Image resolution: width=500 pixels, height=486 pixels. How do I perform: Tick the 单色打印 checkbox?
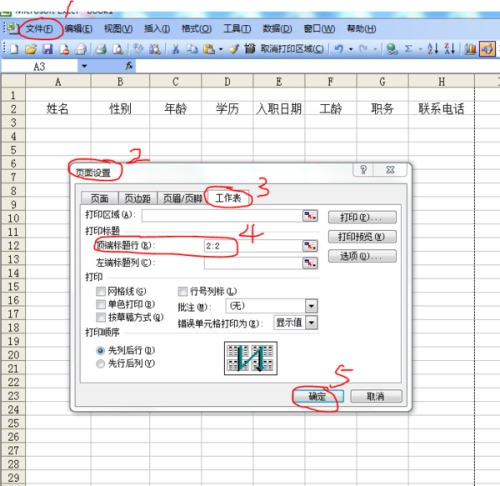(x=101, y=304)
